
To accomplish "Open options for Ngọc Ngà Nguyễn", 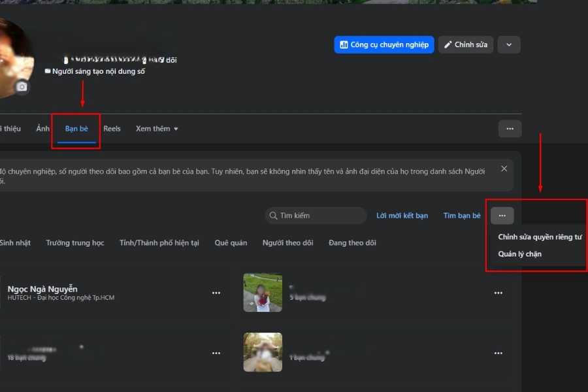I will coord(216,293).
